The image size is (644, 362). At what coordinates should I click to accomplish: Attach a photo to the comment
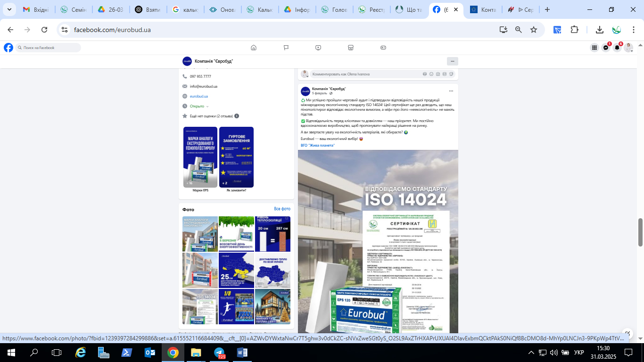438,74
